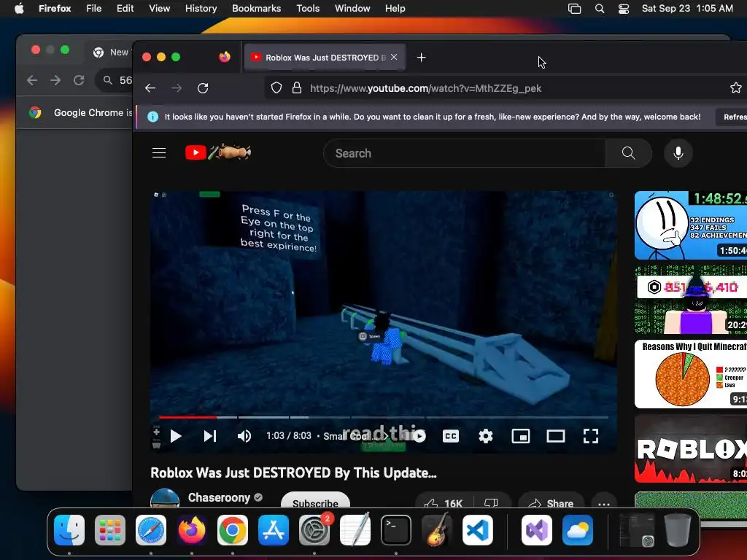Open the ROBLOX red chart video thumbnail

point(691,448)
